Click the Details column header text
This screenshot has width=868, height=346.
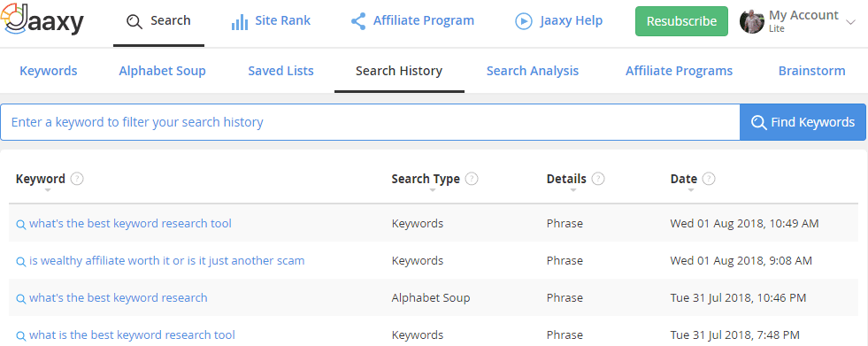pyautogui.click(x=566, y=179)
